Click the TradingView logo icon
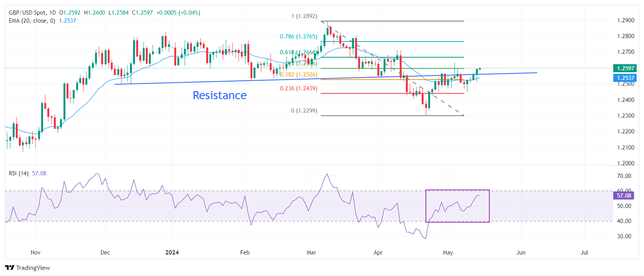The width and height of the screenshot is (644, 276). click(x=10, y=268)
